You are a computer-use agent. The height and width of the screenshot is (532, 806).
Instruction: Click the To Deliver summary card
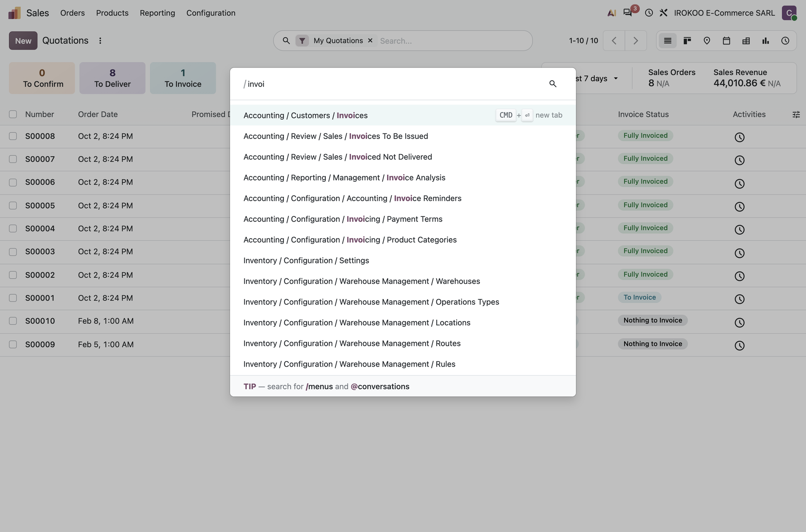113,78
